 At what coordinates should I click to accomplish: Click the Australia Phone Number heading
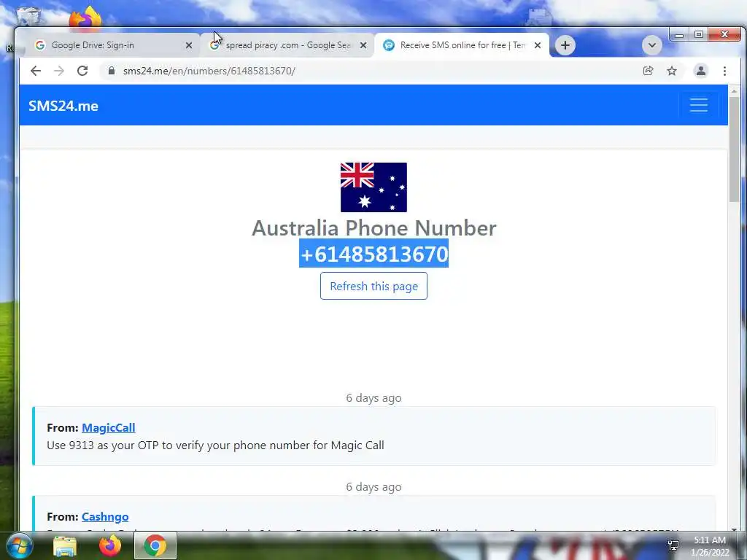373,227
